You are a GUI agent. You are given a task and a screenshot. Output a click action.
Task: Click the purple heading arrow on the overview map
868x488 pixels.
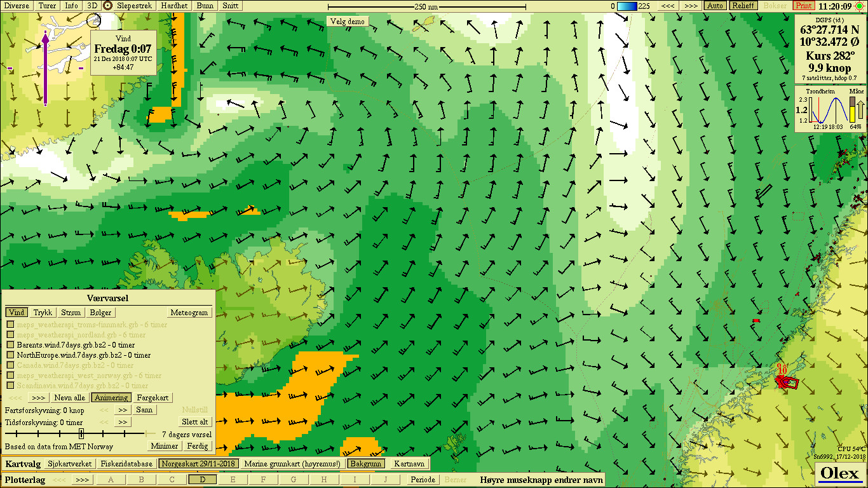(45, 68)
